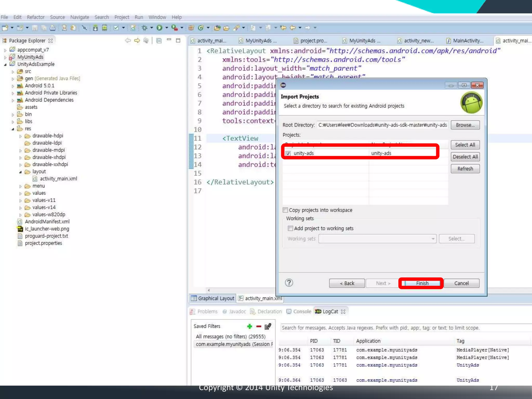Uncheck the unity-ads project checkbox

click(288, 153)
